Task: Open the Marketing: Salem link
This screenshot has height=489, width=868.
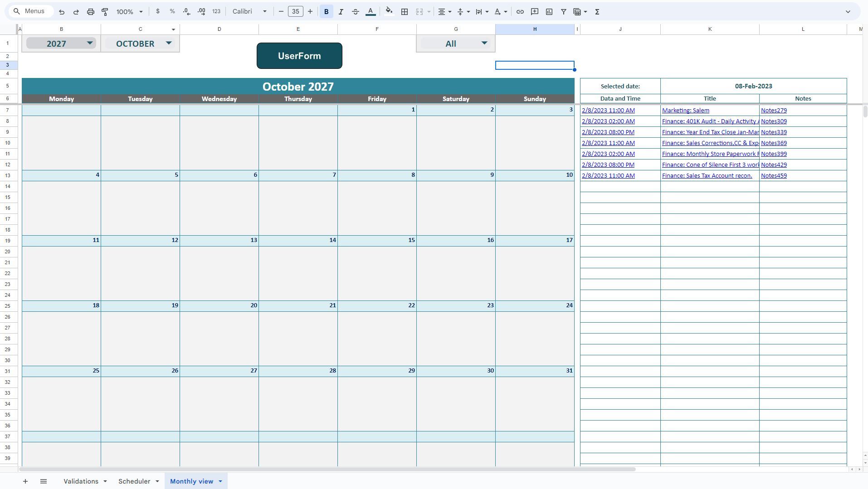Action: point(685,110)
